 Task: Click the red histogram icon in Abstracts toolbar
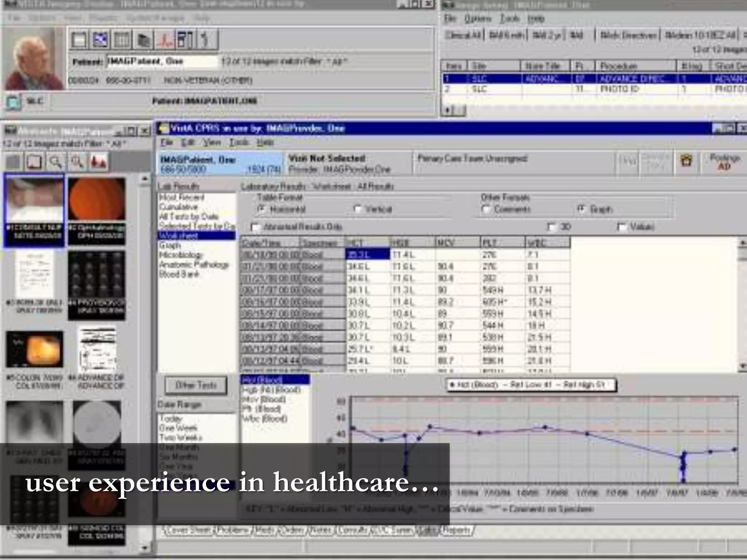[x=98, y=162]
